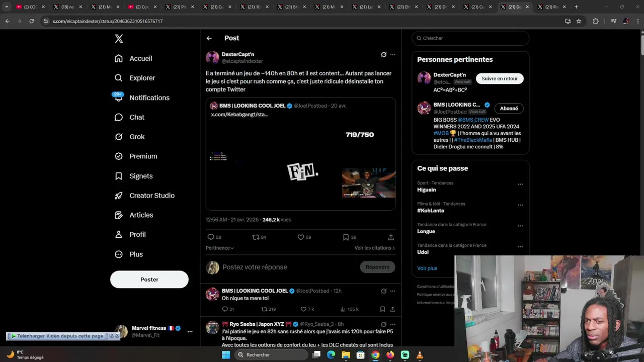Image resolution: width=644 pixels, height=362 pixels.
Task: Bookmark this page star icon
Action: click(x=579, y=21)
